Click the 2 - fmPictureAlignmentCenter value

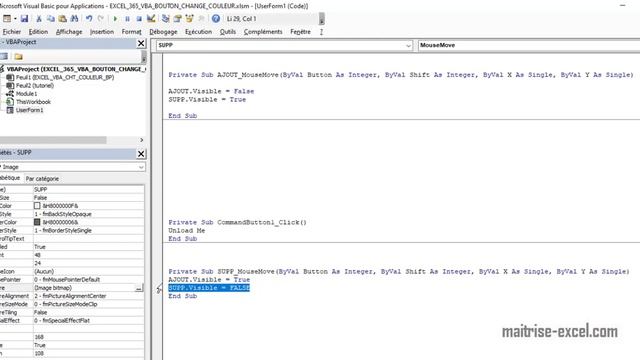(89, 296)
